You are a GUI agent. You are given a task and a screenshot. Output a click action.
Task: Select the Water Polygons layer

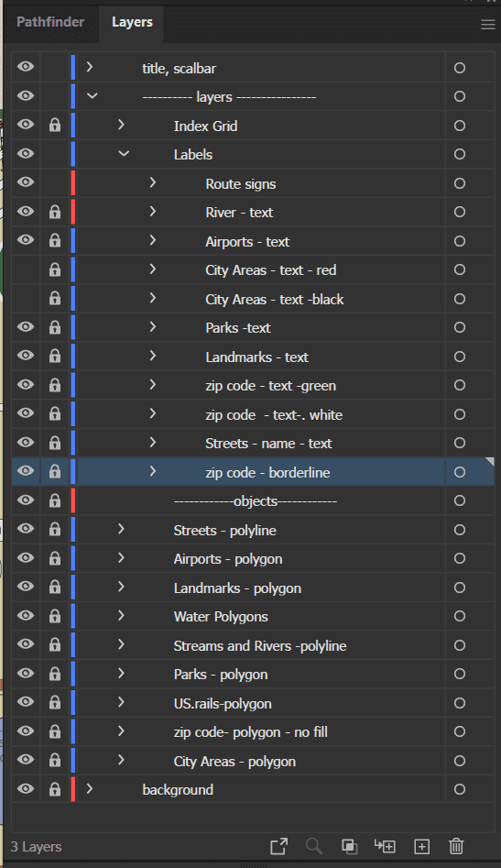(221, 617)
